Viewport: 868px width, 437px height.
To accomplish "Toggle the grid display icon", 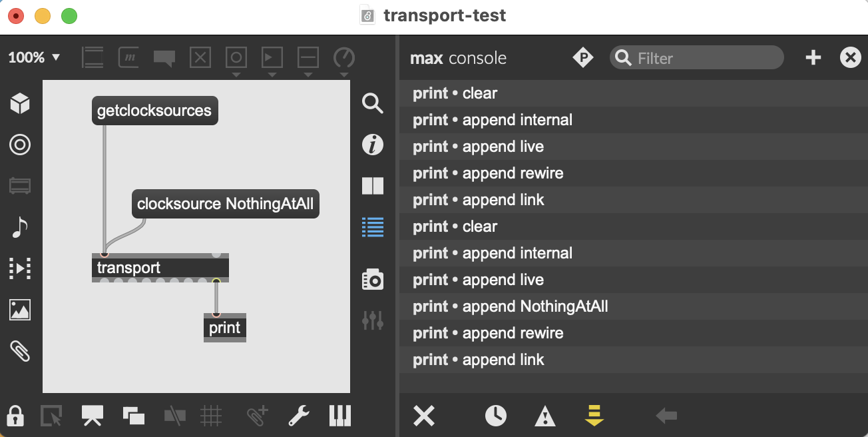I will 211,416.
